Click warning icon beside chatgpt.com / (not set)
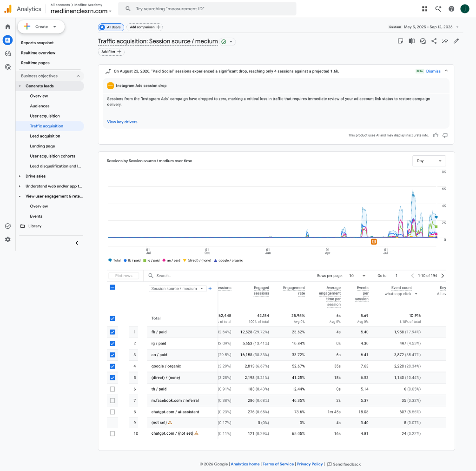This screenshot has width=476, height=471. 197,433
